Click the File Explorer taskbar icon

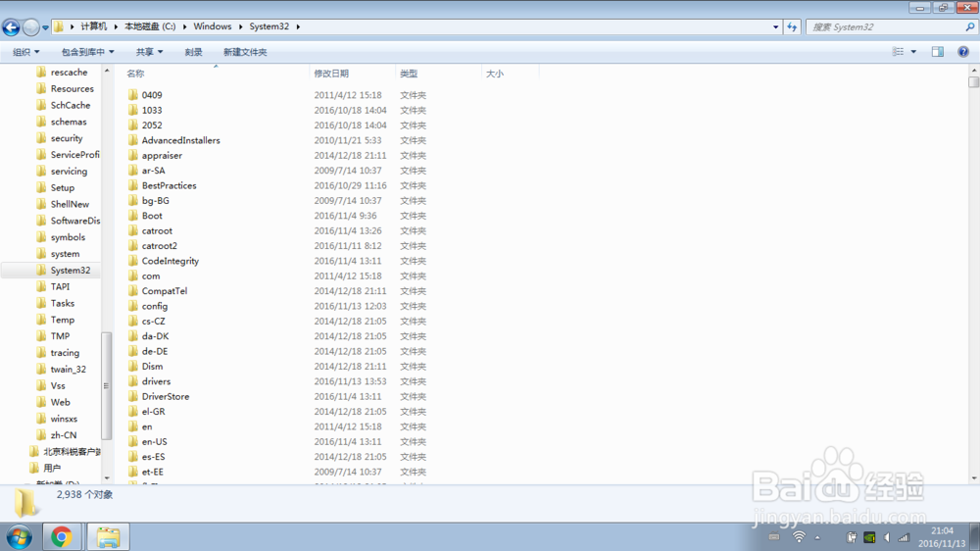(108, 537)
